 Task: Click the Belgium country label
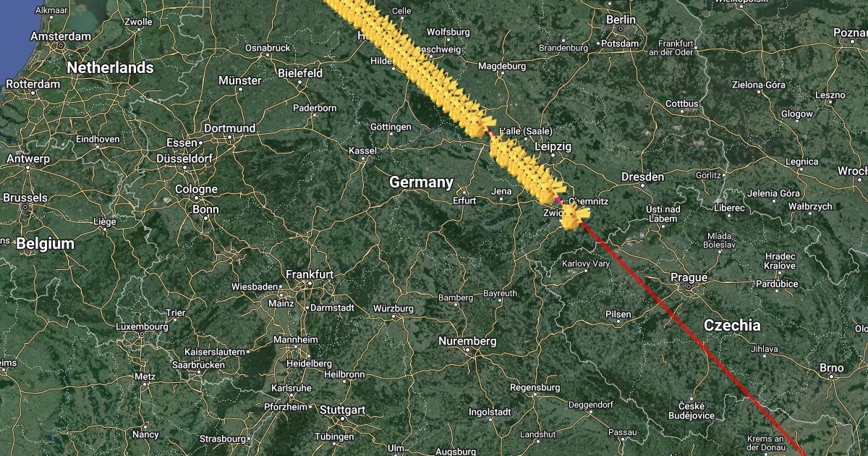click(45, 244)
